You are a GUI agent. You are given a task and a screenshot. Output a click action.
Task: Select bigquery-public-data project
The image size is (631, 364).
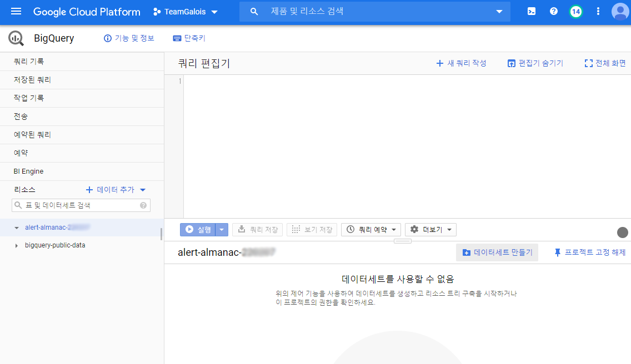click(x=55, y=245)
